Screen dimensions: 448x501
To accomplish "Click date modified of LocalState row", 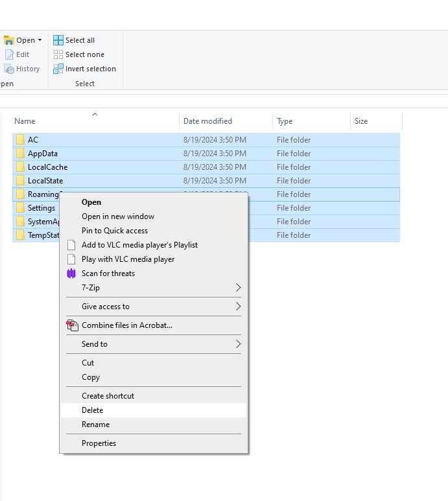I will coord(215,181).
